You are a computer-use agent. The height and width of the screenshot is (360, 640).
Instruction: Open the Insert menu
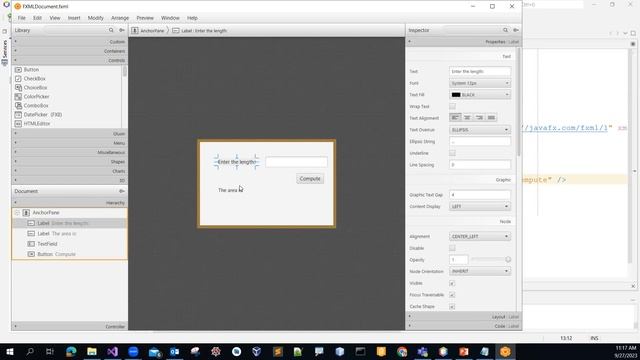click(74, 18)
